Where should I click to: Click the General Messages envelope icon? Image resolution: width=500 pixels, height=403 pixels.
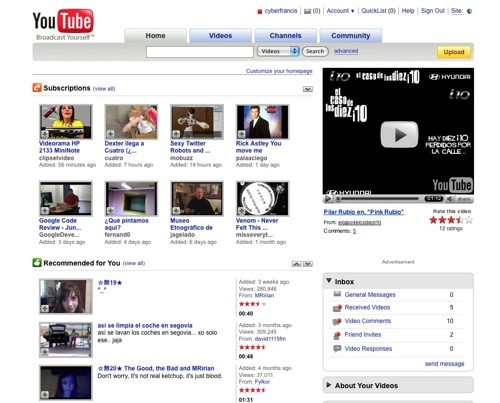tap(337, 294)
